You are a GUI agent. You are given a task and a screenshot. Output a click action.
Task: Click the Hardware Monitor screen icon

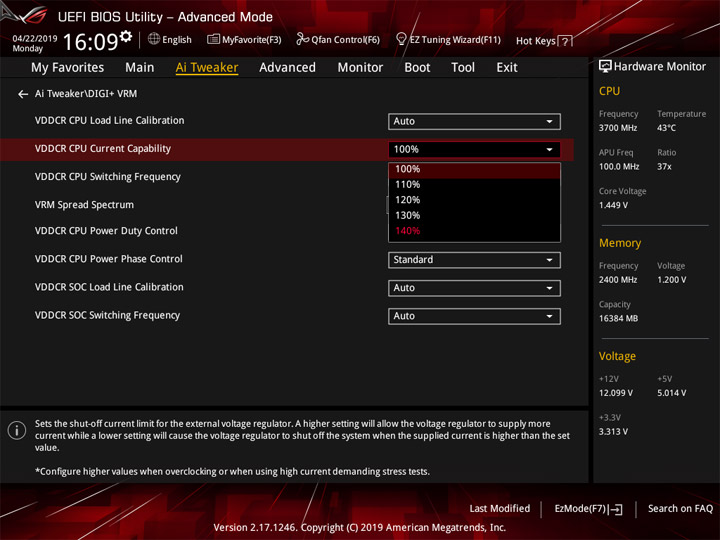pos(605,67)
